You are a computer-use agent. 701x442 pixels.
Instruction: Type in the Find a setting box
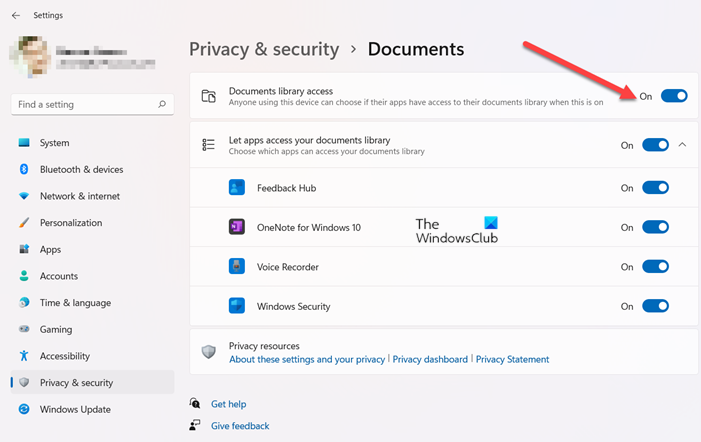(x=85, y=104)
